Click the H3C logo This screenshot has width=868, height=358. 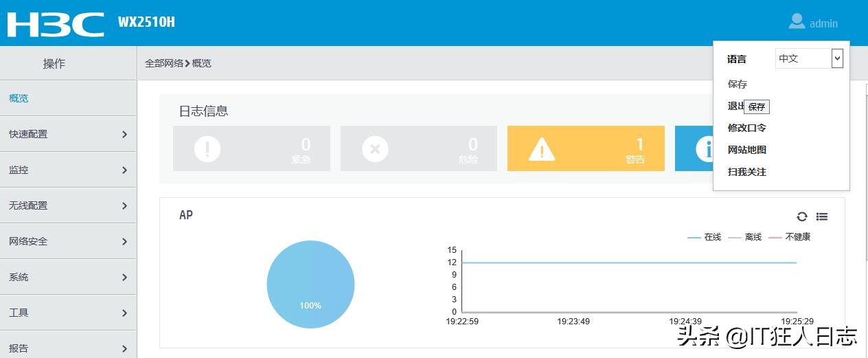point(56,23)
